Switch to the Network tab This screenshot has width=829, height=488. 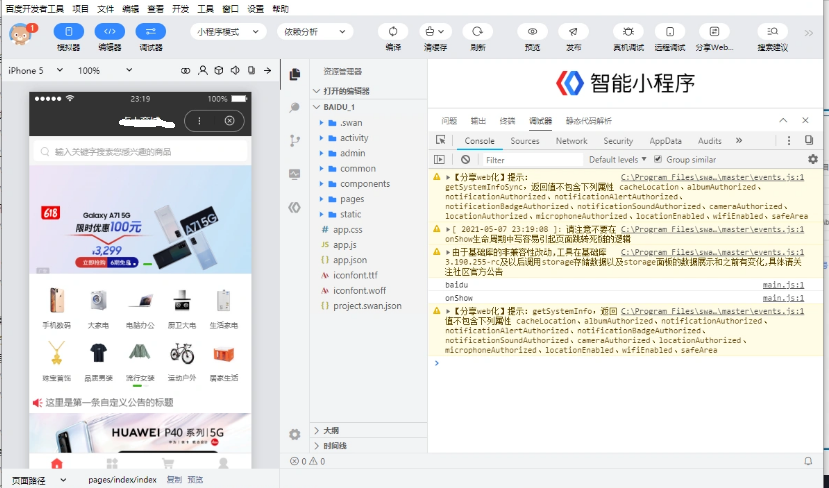tap(571, 141)
